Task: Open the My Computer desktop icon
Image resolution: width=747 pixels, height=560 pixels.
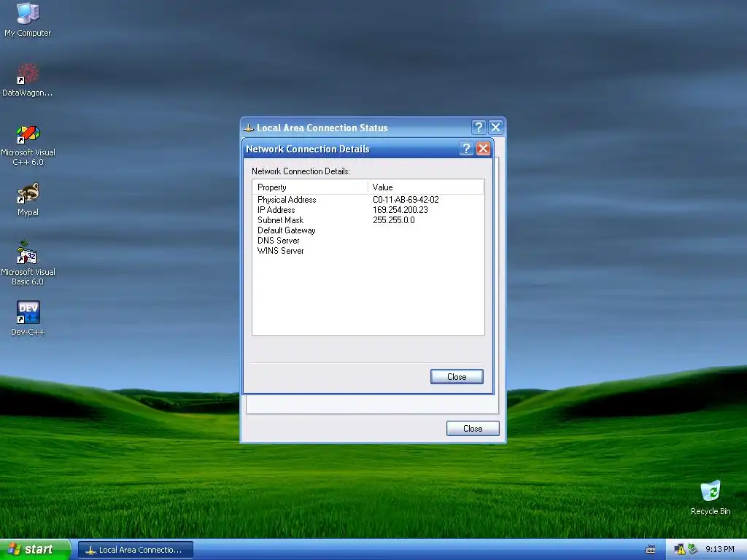Action: [x=28, y=19]
